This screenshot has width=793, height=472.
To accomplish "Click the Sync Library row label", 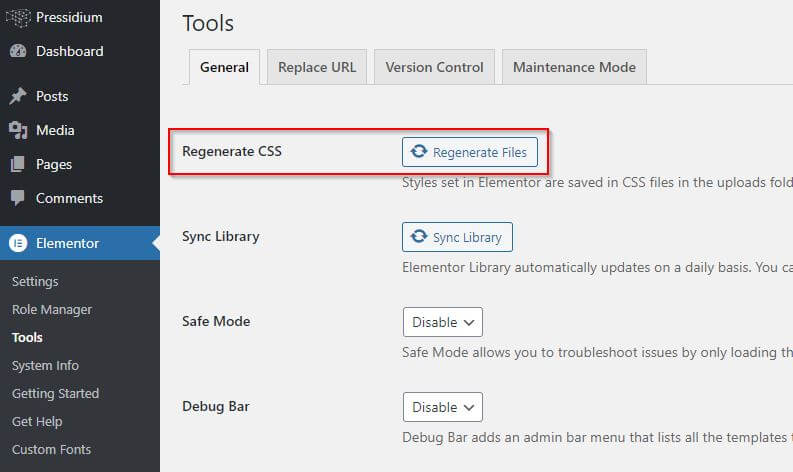I will tap(221, 236).
